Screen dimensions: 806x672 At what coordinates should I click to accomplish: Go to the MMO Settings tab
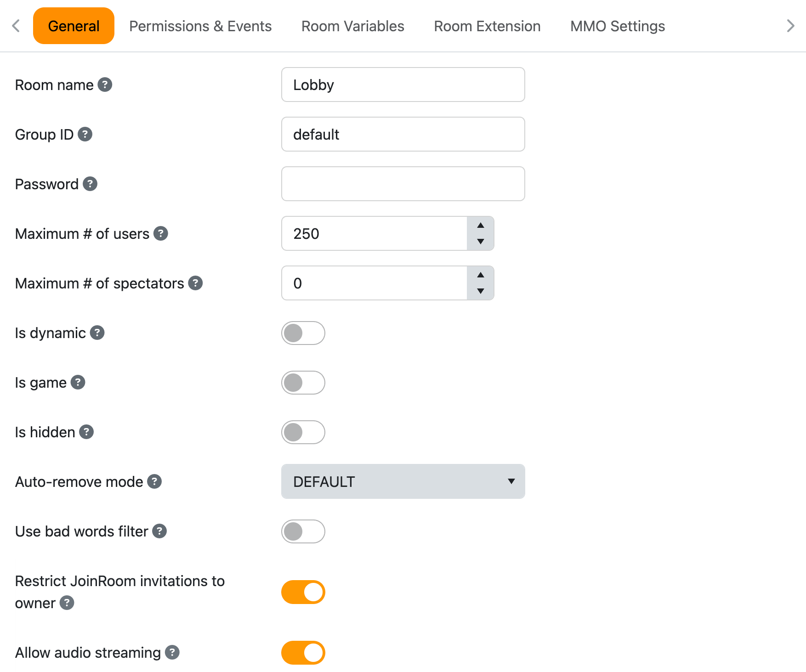(617, 26)
